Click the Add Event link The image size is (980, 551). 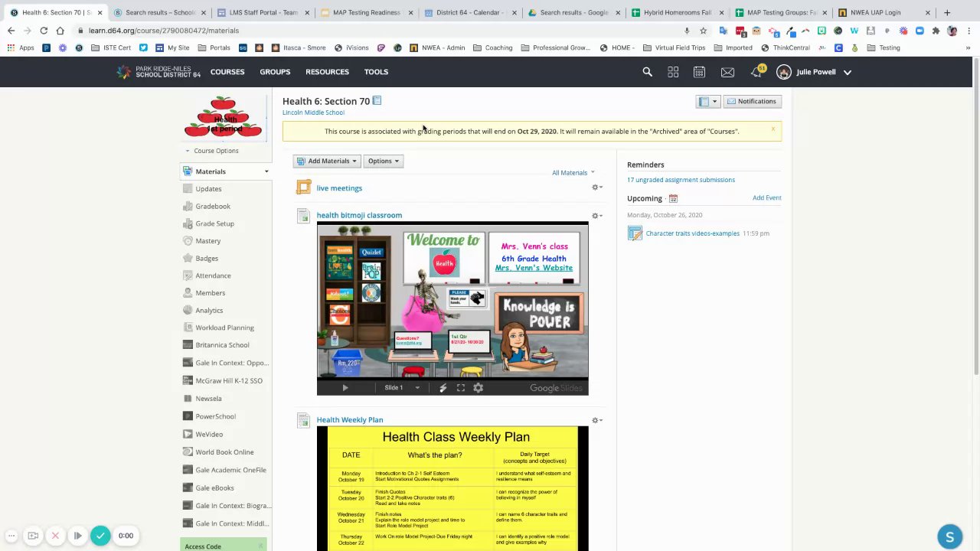pos(766,198)
